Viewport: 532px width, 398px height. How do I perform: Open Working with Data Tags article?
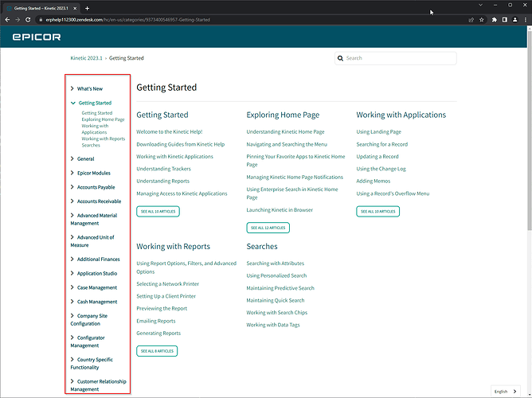(273, 325)
